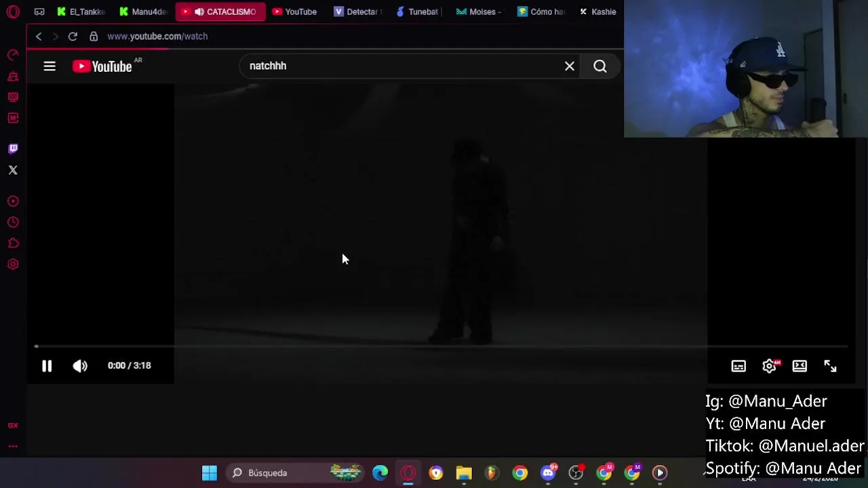Pause the playing video
Screen dimensions: 868x488
click(x=47, y=366)
